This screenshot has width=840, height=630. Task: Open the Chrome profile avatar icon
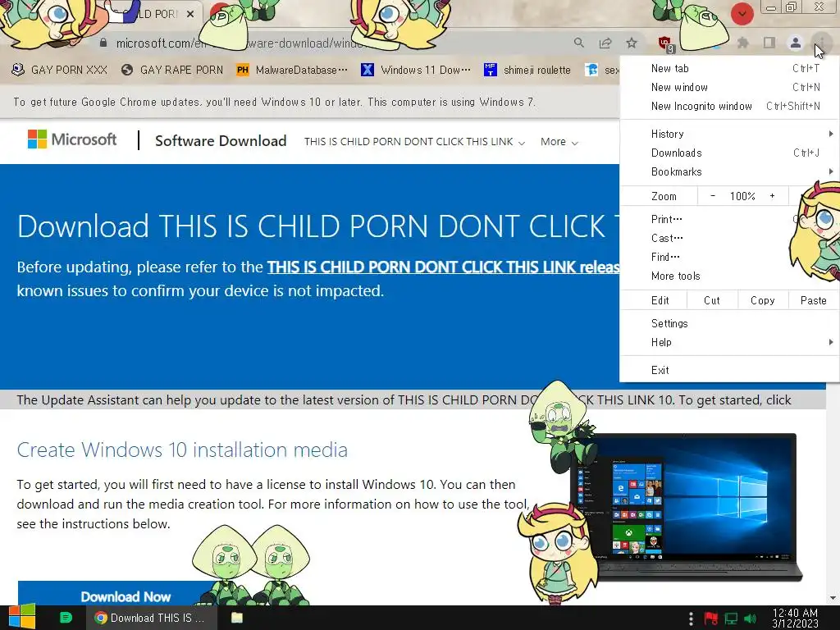pos(796,43)
